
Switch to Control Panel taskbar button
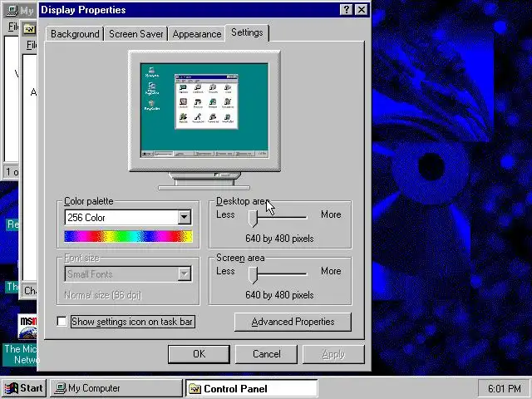[251, 388]
